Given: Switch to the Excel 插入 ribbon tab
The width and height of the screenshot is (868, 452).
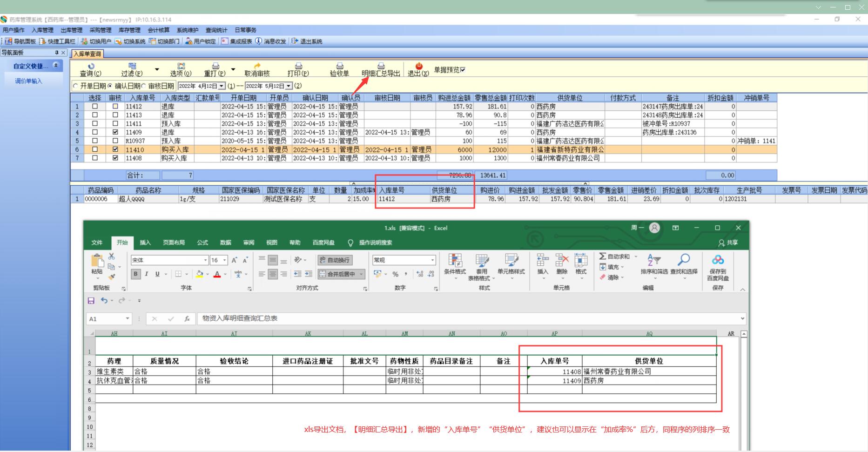Looking at the screenshot, I should (x=145, y=243).
